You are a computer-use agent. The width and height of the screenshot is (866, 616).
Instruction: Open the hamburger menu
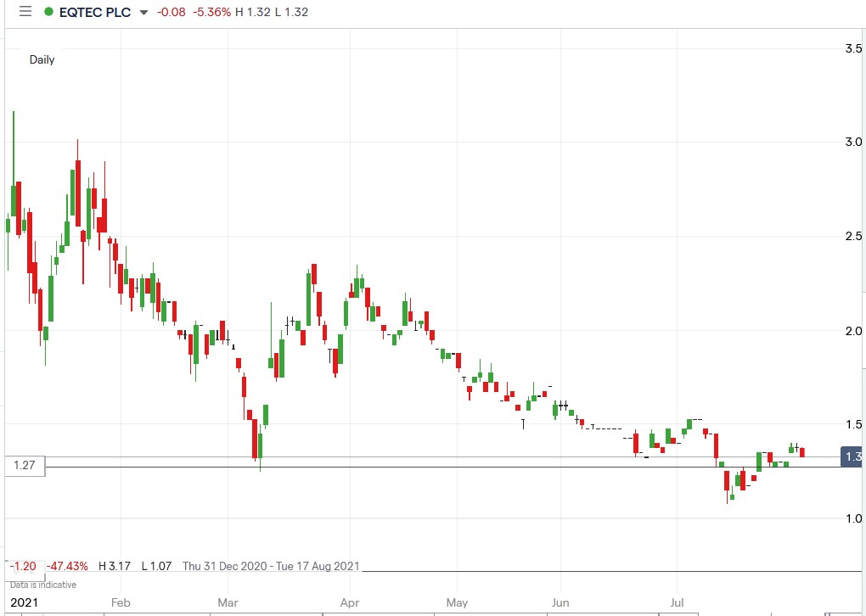tap(25, 11)
